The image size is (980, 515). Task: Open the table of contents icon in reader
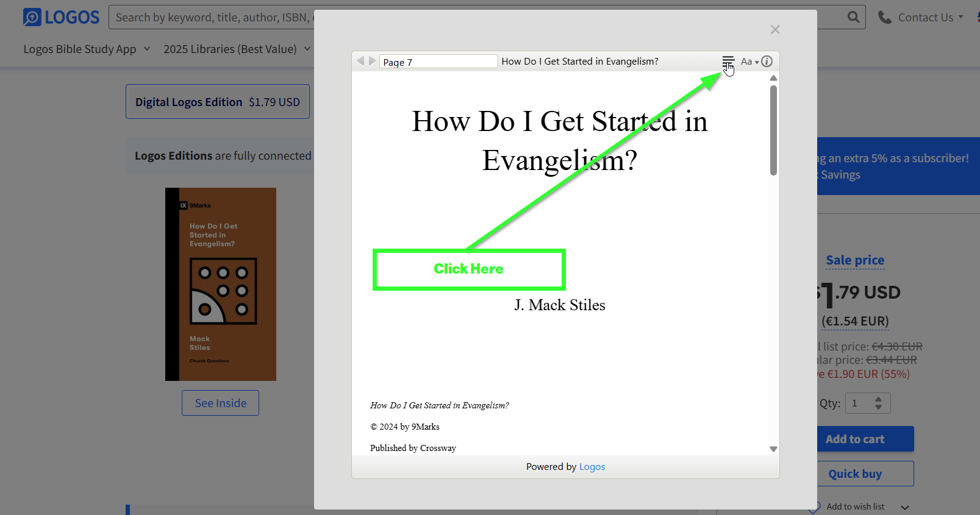point(728,62)
